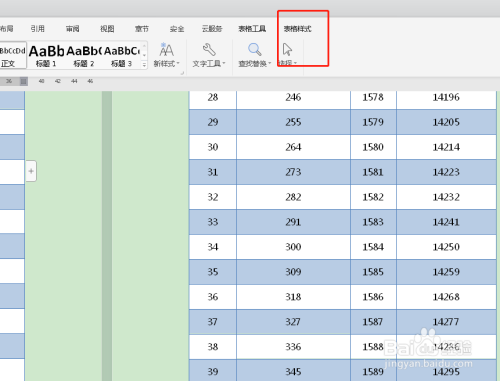500x381 pixels.
Task: Click the cell showing 14277
Action: point(446,322)
